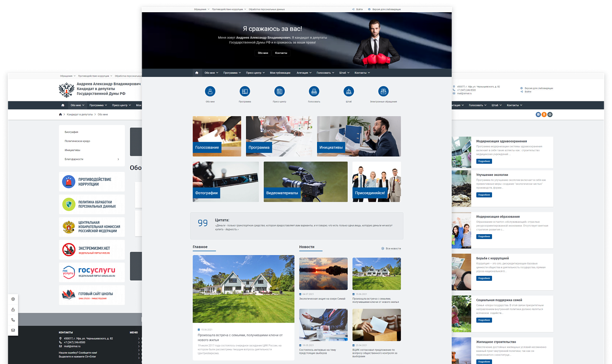Screen dimensions: 612x364
Task: Click the Пресс-центр circular icon
Action: coord(279,91)
